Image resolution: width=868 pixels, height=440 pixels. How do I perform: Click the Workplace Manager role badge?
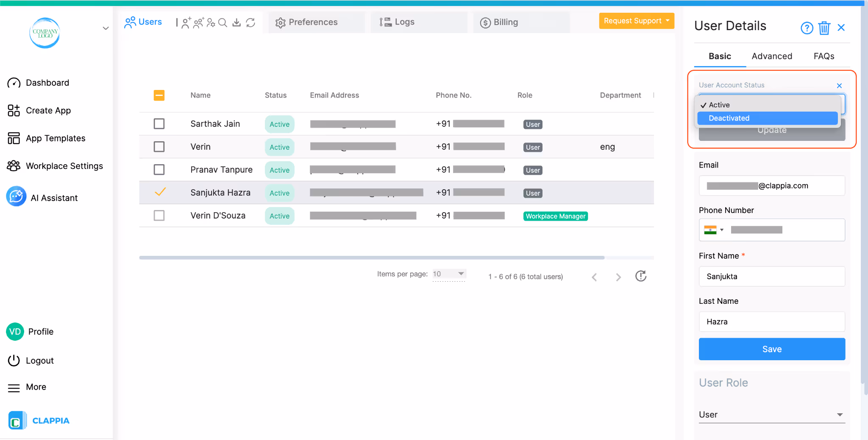(555, 216)
